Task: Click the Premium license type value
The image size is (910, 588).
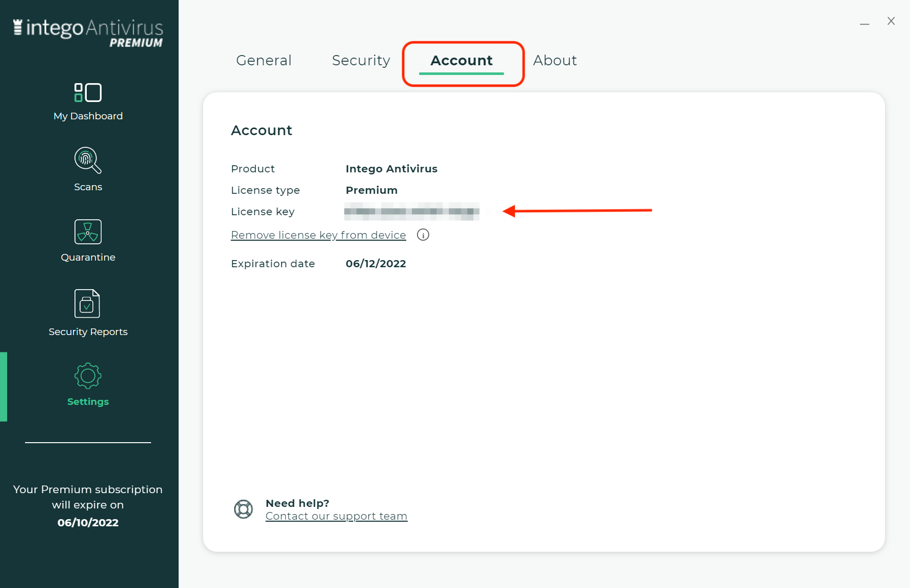Action: 372,190
